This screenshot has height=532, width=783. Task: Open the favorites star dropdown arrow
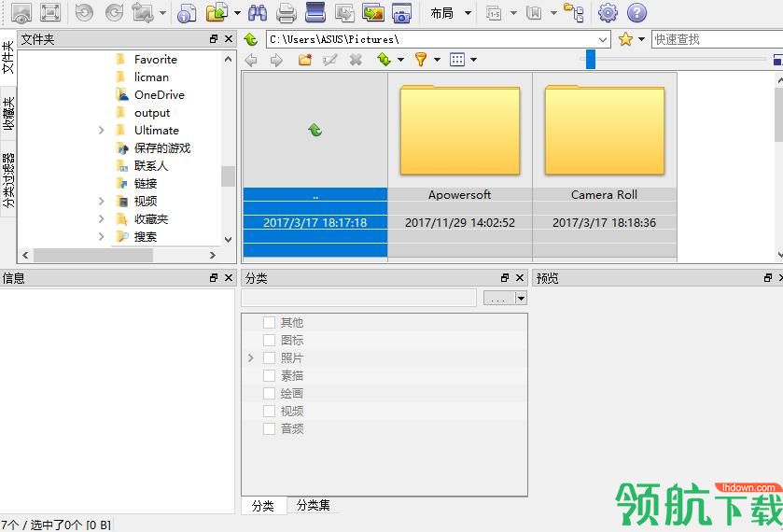(x=642, y=39)
